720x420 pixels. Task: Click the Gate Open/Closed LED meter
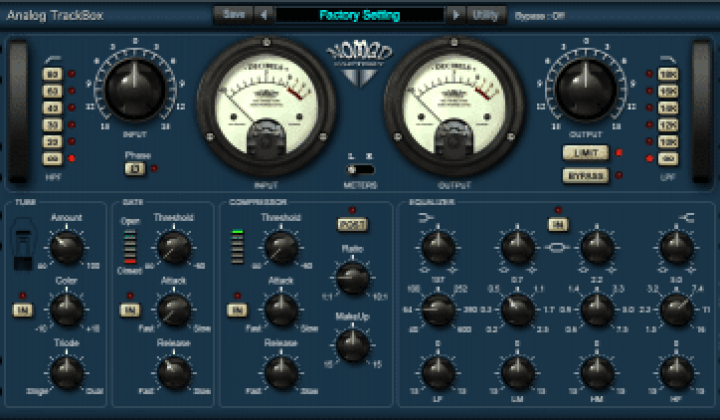pos(130,246)
